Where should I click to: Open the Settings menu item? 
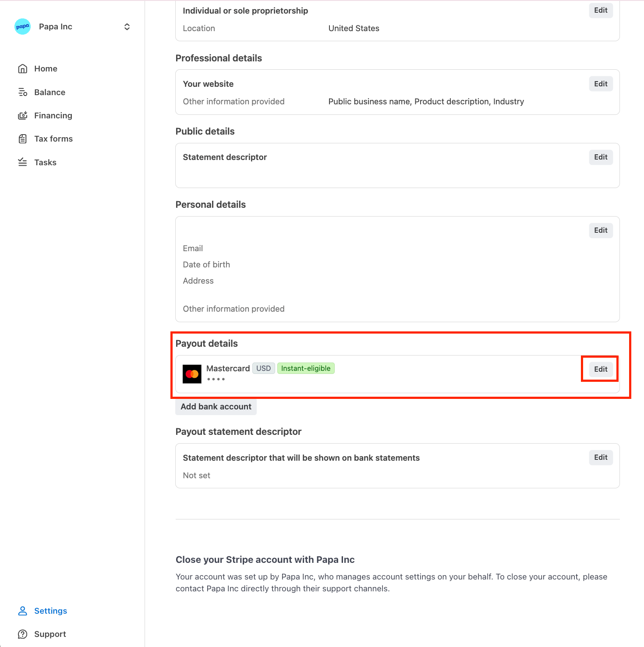pos(50,611)
